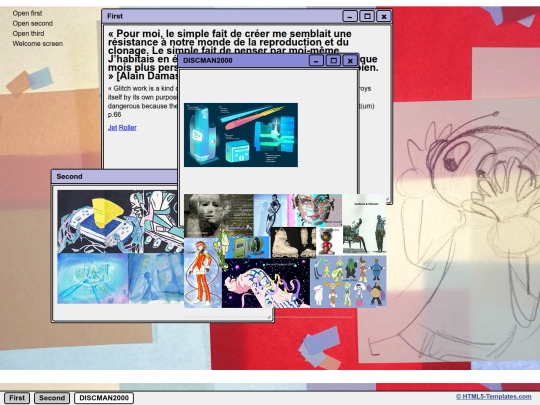Close the First window
Screen dimensions: 540x405
pos(384,16)
